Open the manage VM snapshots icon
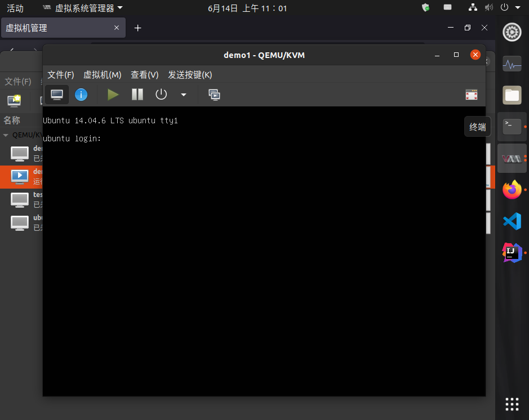The image size is (529, 420). 214,95
